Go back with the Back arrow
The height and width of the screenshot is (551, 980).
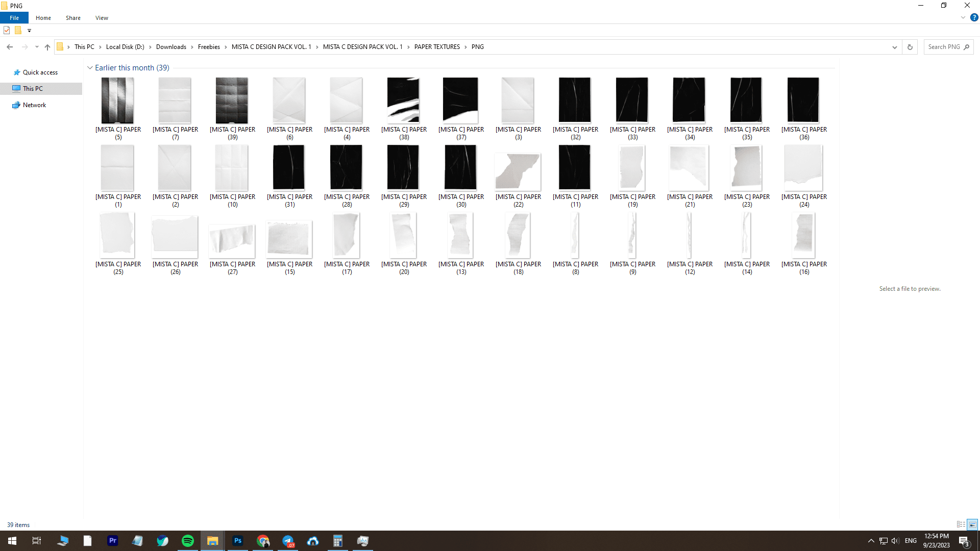pyautogui.click(x=10, y=47)
